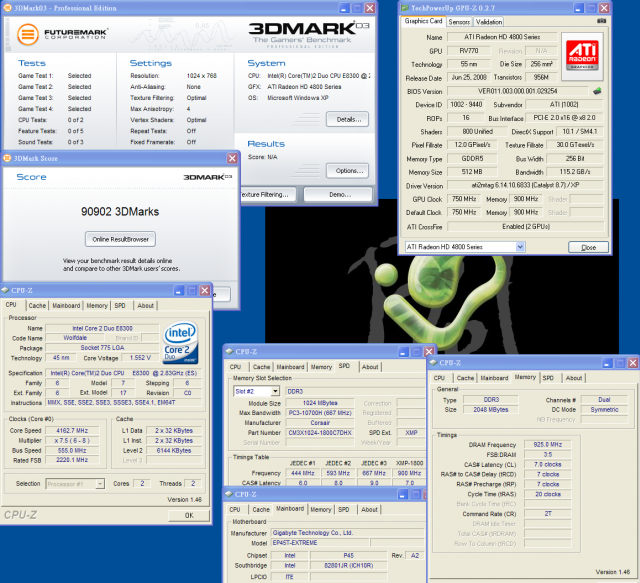Click title icon of CPU-Z Mainboard window
640x583 pixels.
pyautogui.click(x=229, y=494)
